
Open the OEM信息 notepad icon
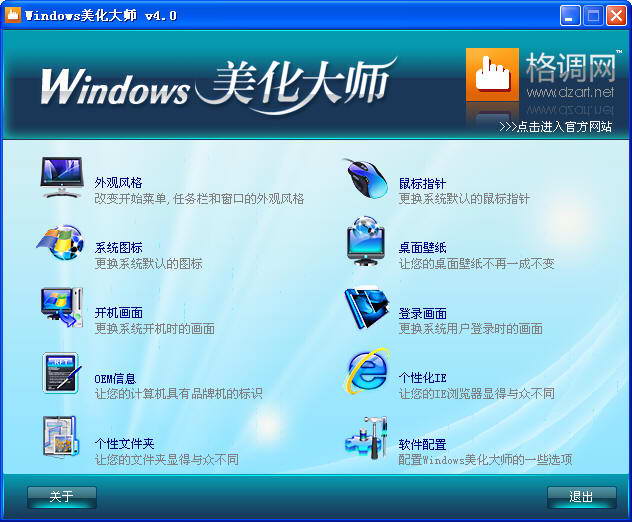pos(62,374)
